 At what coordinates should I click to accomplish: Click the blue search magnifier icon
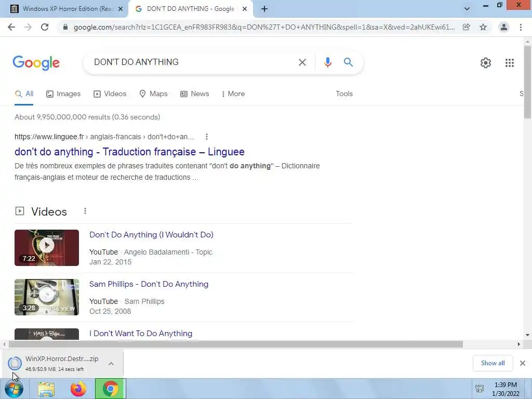348,62
